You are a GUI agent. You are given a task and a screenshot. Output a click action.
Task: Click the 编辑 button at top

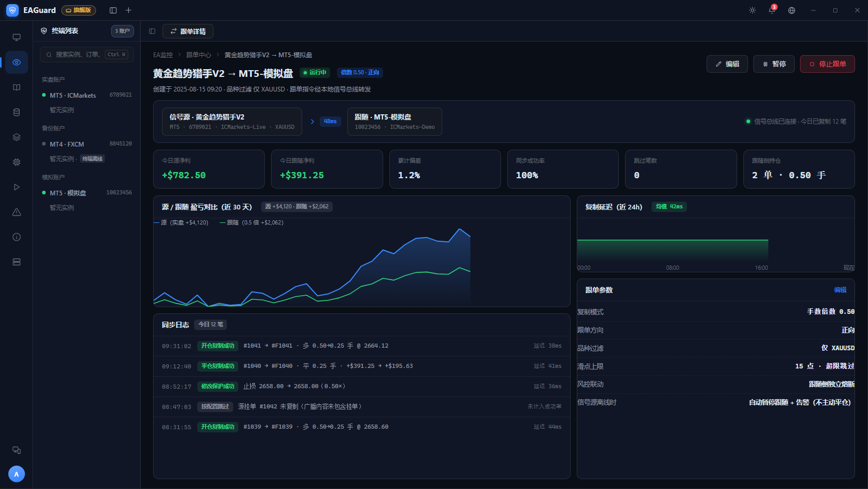click(x=727, y=64)
